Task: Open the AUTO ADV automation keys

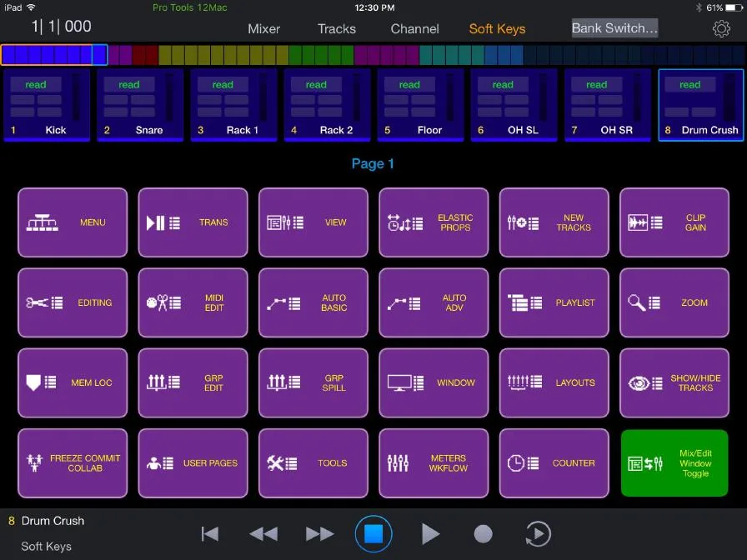Action: click(434, 302)
